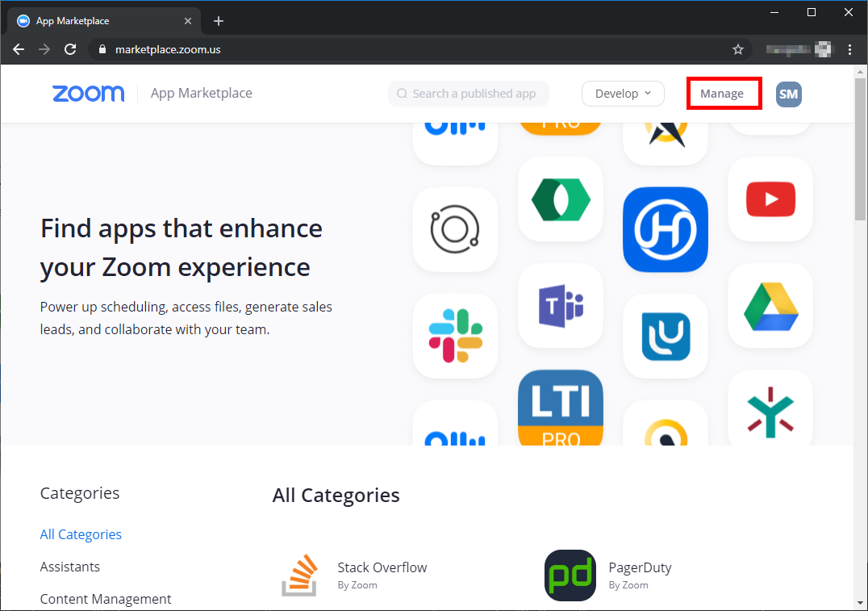Image resolution: width=868 pixels, height=611 pixels.
Task: Click the marketplace.zoom.us address bar
Action: click(419, 49)
